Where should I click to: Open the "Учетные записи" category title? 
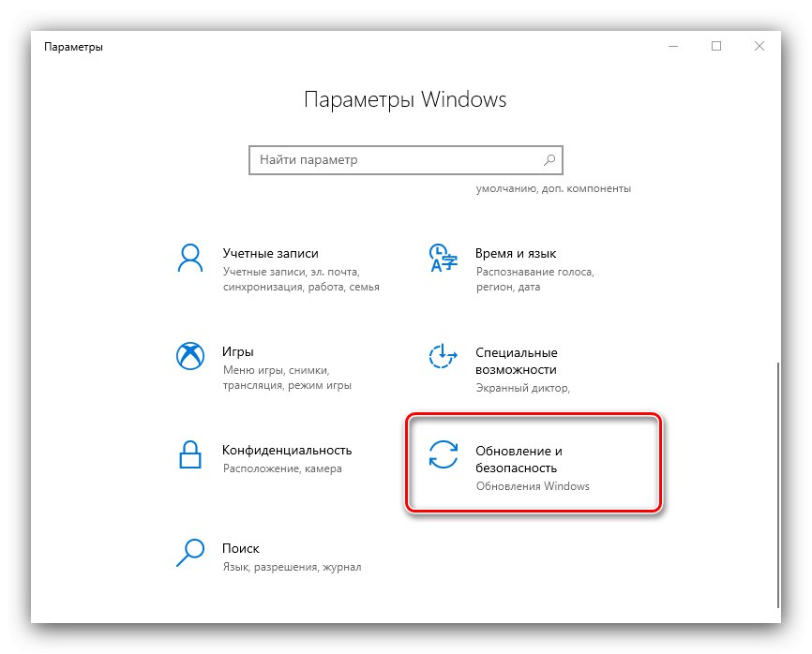point(270,254)
